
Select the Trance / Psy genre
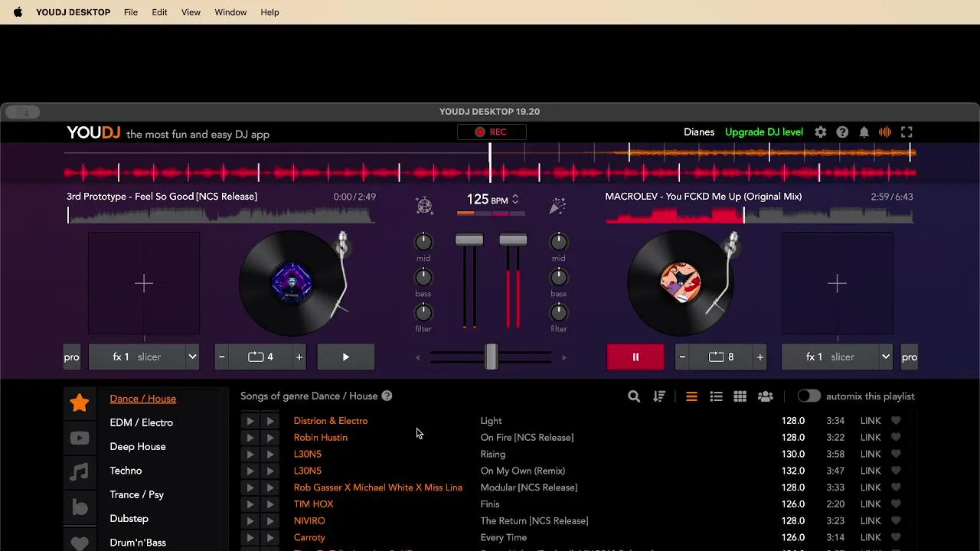point(137,494)
